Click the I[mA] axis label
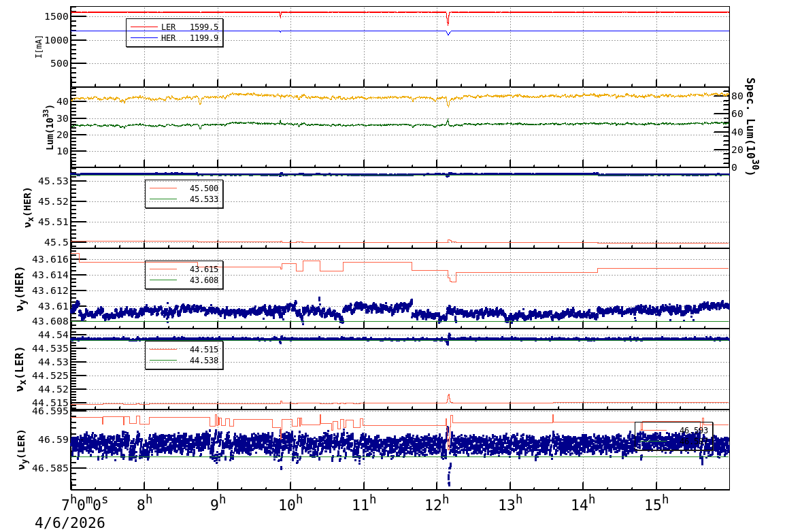 click(39, 46)
